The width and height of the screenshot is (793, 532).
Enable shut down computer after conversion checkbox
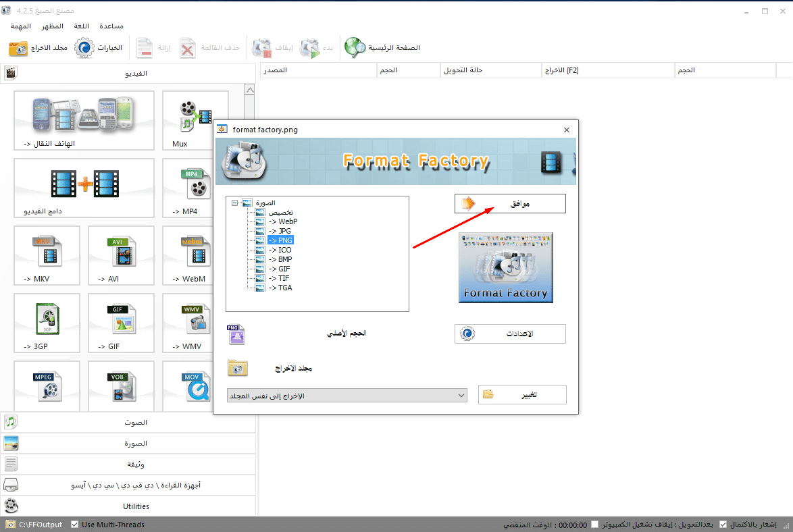click(594, 525)
